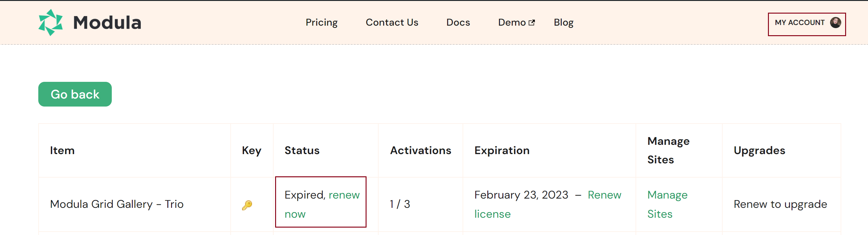Click the Expiration column header

[x=502, y=150]
